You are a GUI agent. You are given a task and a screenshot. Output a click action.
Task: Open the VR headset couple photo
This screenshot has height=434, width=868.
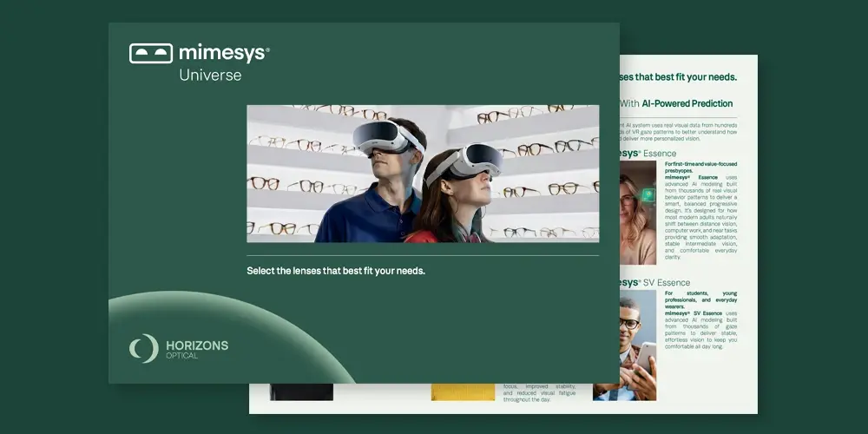point(423,174)
